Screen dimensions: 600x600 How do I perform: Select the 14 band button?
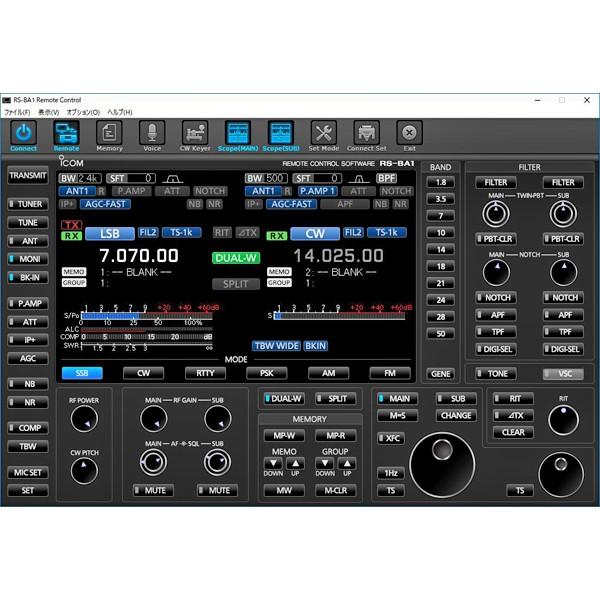[440, 249]
